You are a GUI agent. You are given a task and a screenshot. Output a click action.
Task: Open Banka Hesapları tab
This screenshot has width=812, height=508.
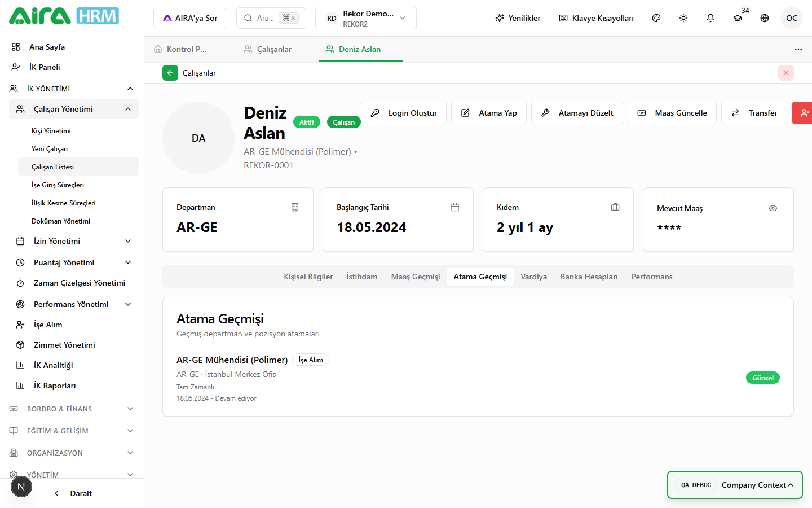click(x=589, y=277)
